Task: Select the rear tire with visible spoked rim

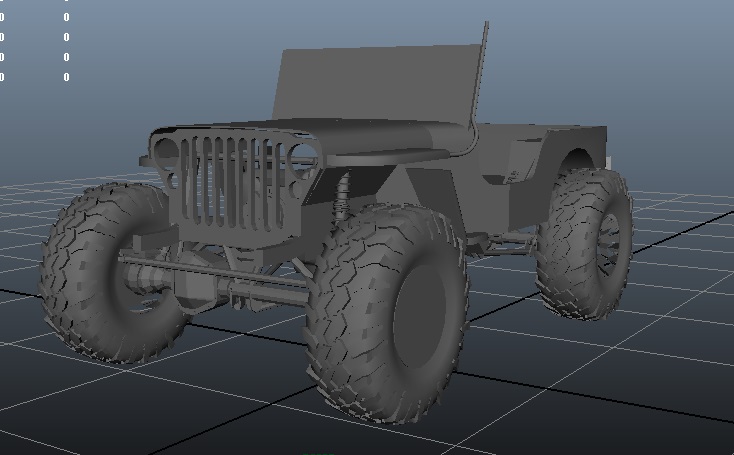Action: 584,243
